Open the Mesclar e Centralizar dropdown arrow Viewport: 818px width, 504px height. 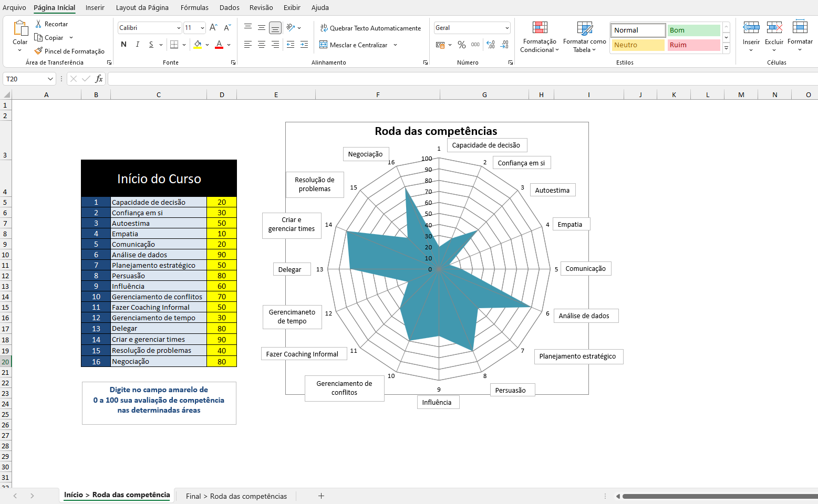(395, 45)
